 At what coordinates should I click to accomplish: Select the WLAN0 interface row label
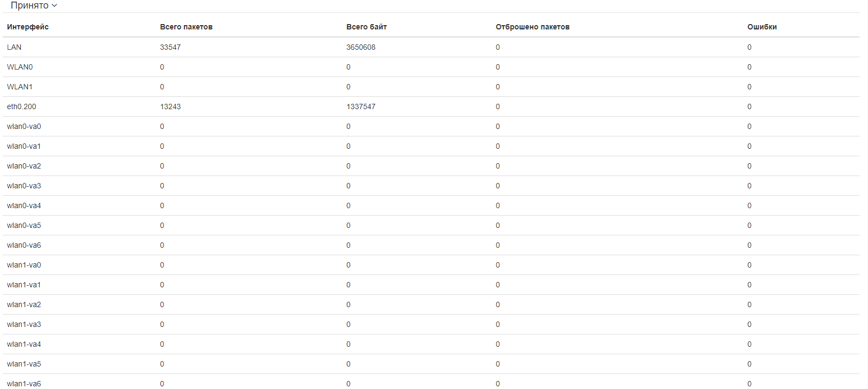click(20, 67)
